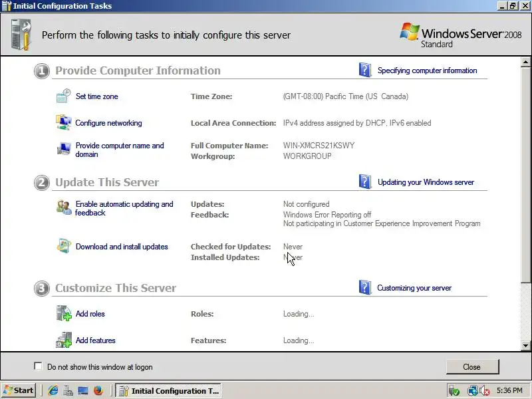Click the WIN-XMCRS21KSWY computer name value

pyautogui.click(x=319, y=146)
